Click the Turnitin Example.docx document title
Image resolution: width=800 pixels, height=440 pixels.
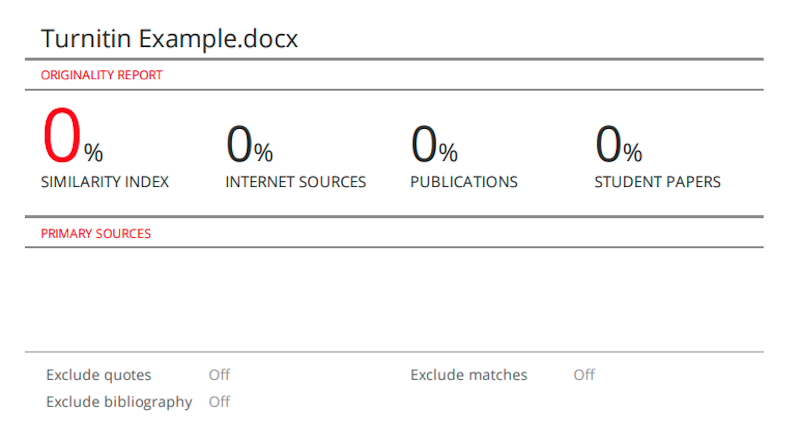click(169, 39)
